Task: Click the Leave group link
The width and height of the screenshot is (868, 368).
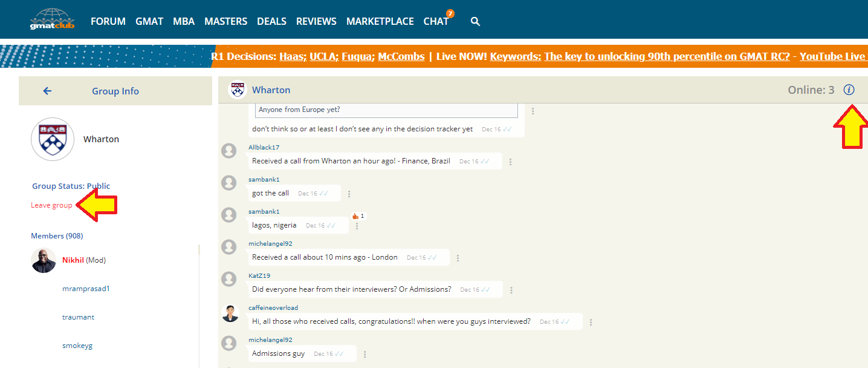Action: 51,205
